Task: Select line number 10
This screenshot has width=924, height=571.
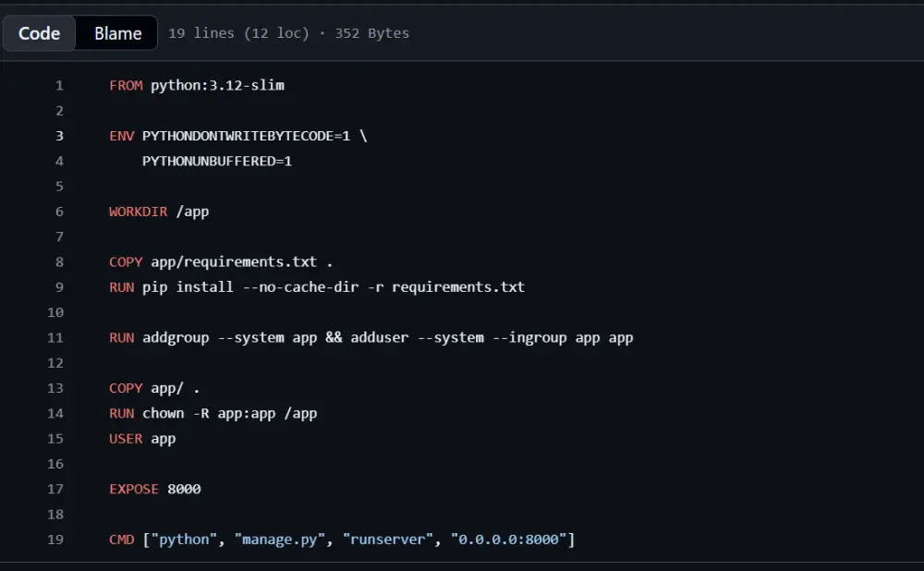Action: [x=55, y=312]
